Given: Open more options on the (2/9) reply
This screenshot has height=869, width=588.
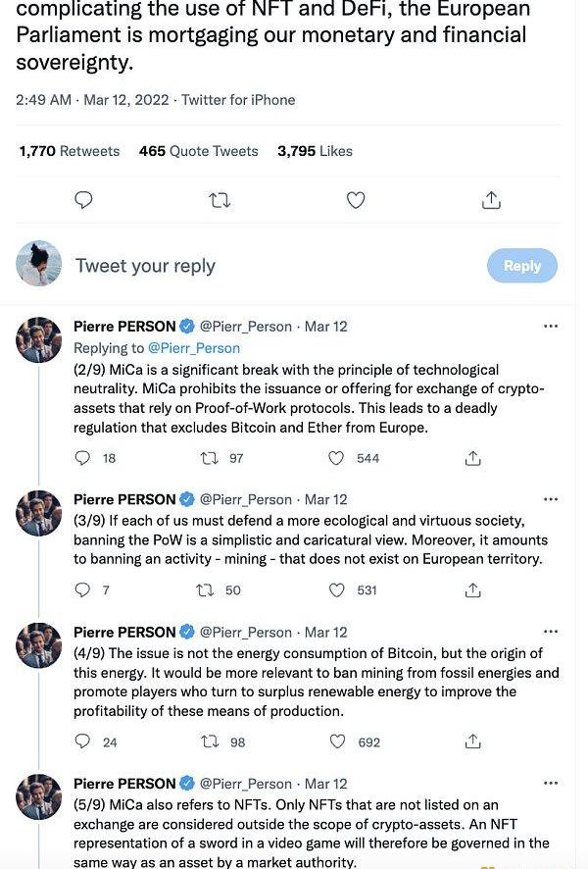Looking at the screenshot, I should [551, 326].
